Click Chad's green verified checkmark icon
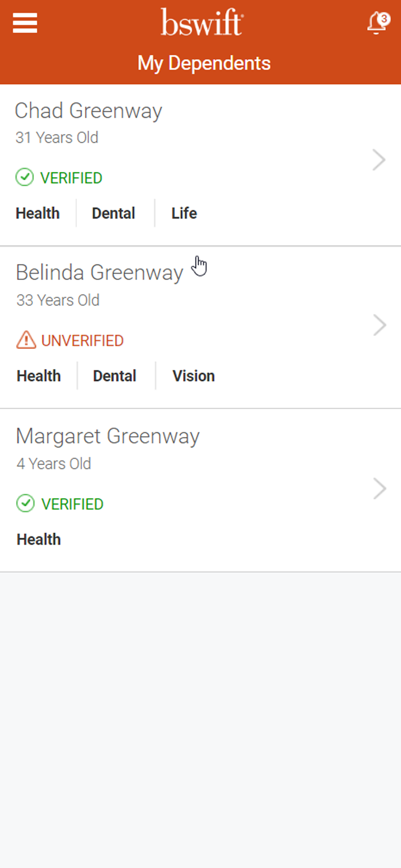 pyautogui.click(x=24, y=177)
